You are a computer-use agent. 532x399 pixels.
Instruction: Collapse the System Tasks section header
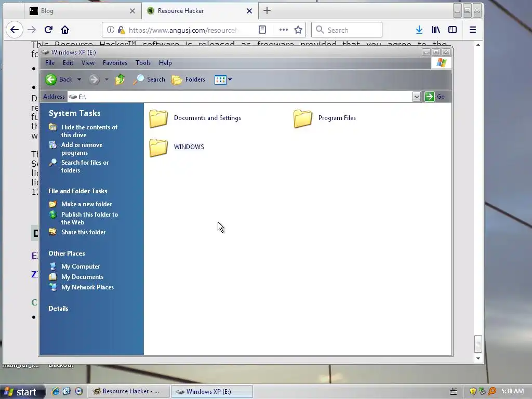(x=75, y=113)
